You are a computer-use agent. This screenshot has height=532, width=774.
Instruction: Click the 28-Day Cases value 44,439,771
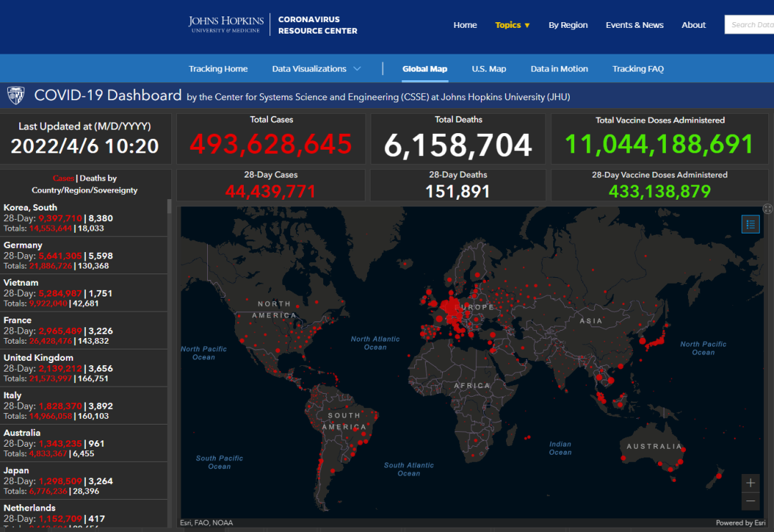click(x=270, y=191)
